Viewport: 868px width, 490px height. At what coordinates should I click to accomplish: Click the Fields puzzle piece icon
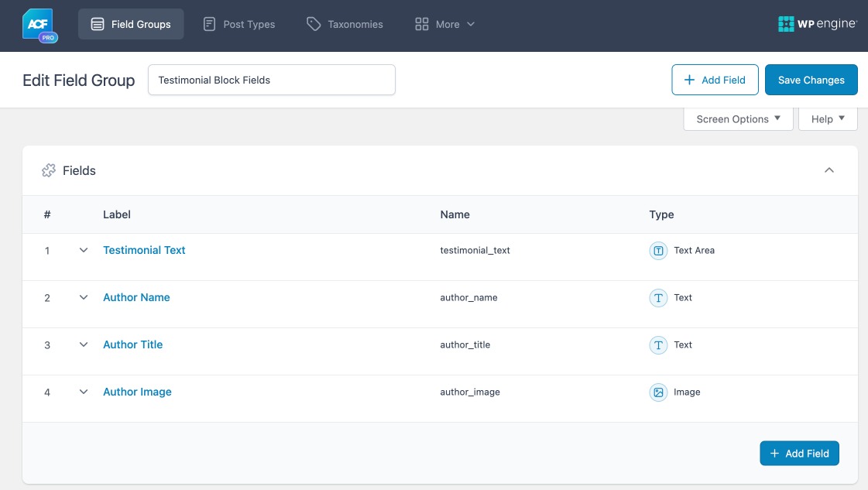click(49, 170)
